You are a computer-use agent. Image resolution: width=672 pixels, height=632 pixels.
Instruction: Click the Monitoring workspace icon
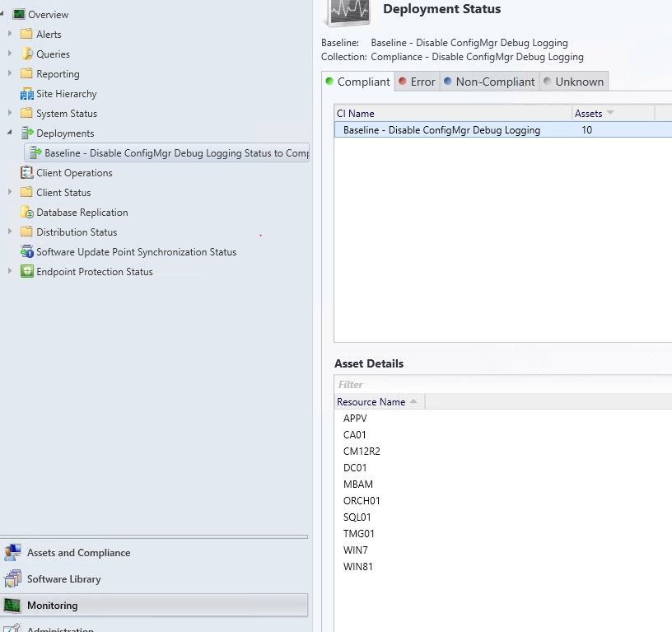pyautogui.click(x=12, y=605)
